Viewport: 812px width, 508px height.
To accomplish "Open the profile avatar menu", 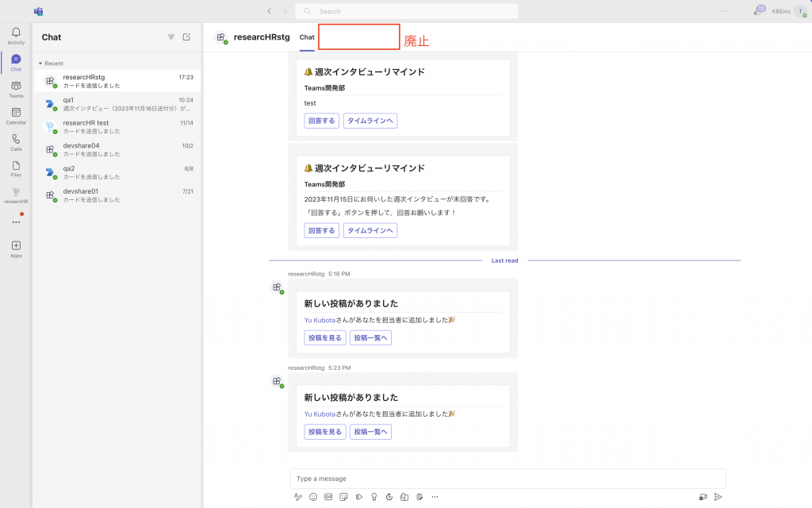I will coord(801,11).
